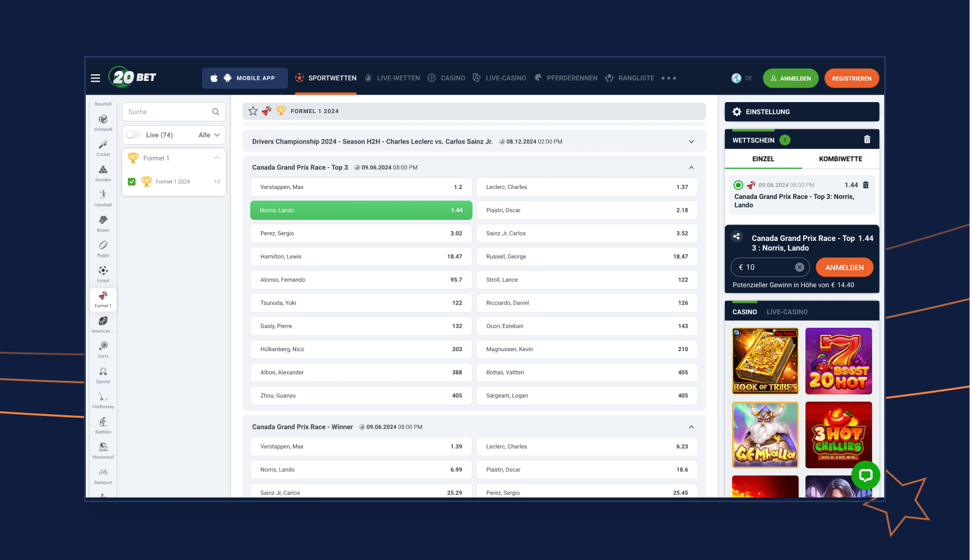Viewport: 970px width, 560px height.
Task: Click Registrieren button
Action: pyautogui.click(x=852, y=78)
